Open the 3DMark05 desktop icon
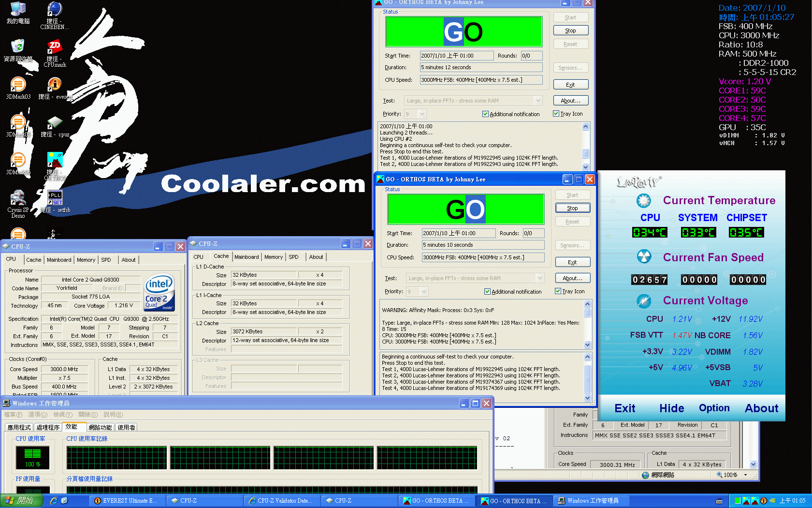Viewport: 812px width, 508px height. (x=18, y=125)
